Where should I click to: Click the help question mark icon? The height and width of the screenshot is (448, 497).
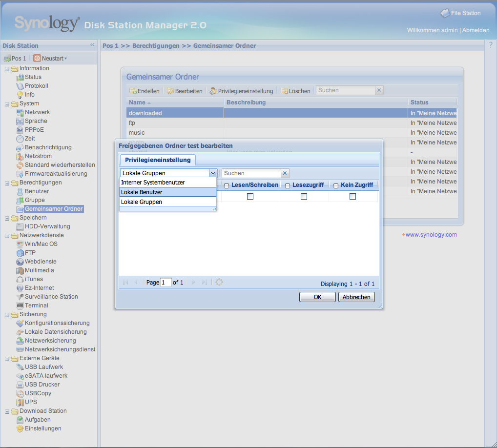[491, 45]
